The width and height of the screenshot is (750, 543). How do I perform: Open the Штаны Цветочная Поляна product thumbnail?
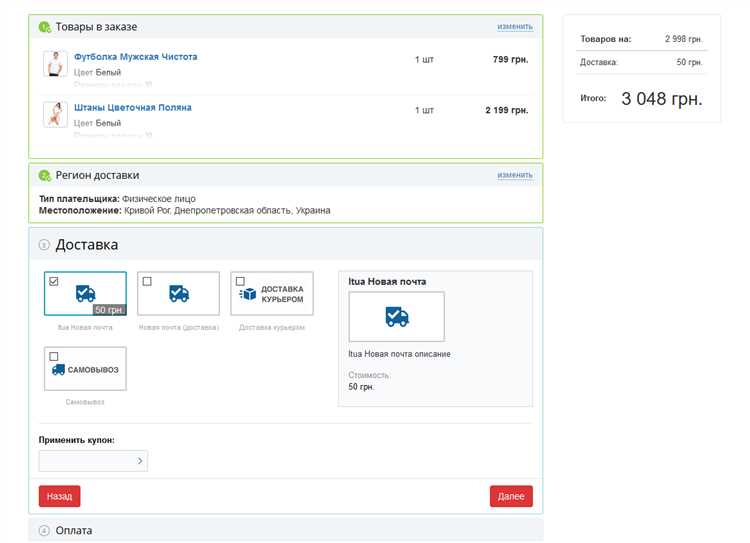55,114
